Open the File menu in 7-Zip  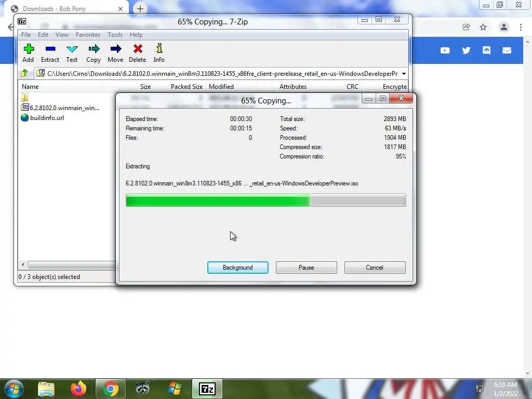point(26,35)
